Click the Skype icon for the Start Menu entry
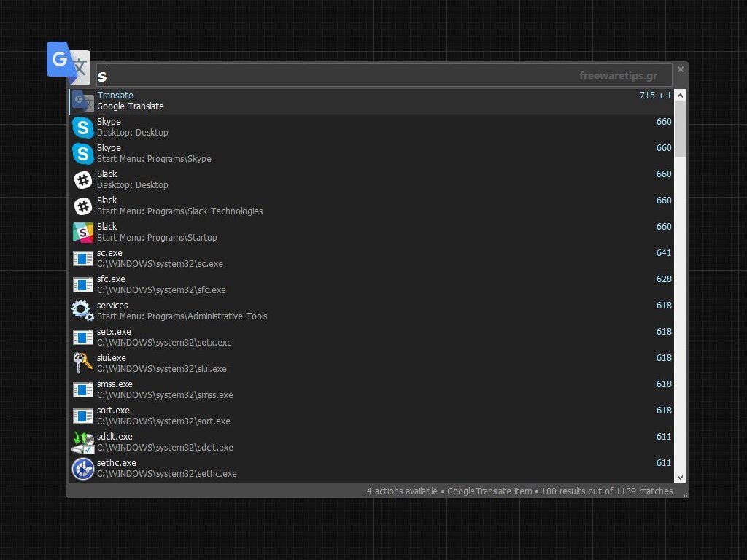The height and width of the screenshot is (560, 747). 83,153
